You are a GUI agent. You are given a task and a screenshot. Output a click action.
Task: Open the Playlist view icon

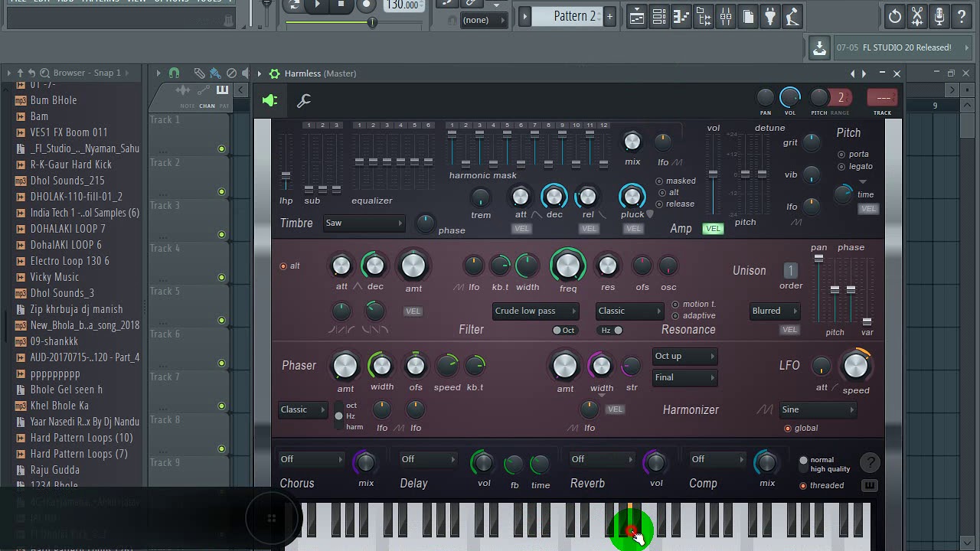pyautogui.click(x=636, y=16)
